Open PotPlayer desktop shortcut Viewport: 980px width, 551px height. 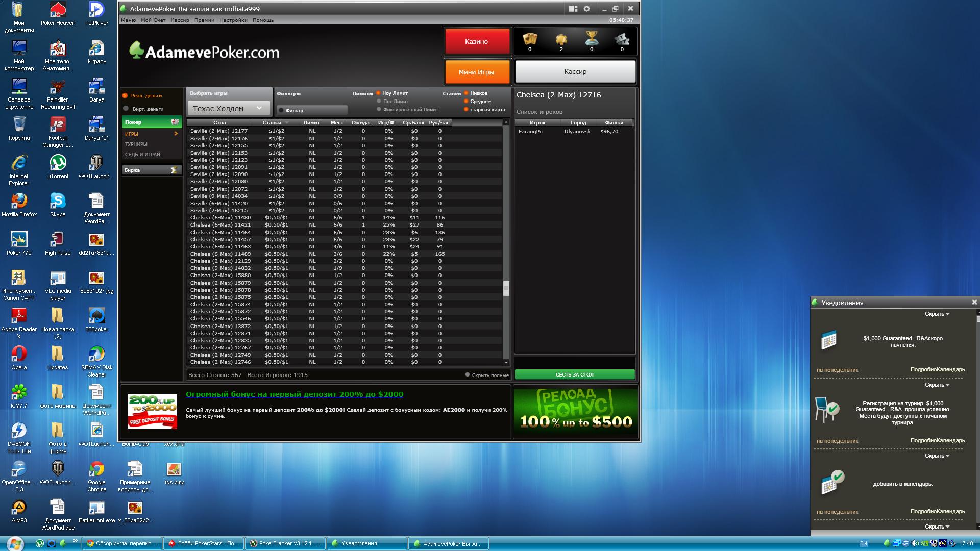click(x=96, y=14)
